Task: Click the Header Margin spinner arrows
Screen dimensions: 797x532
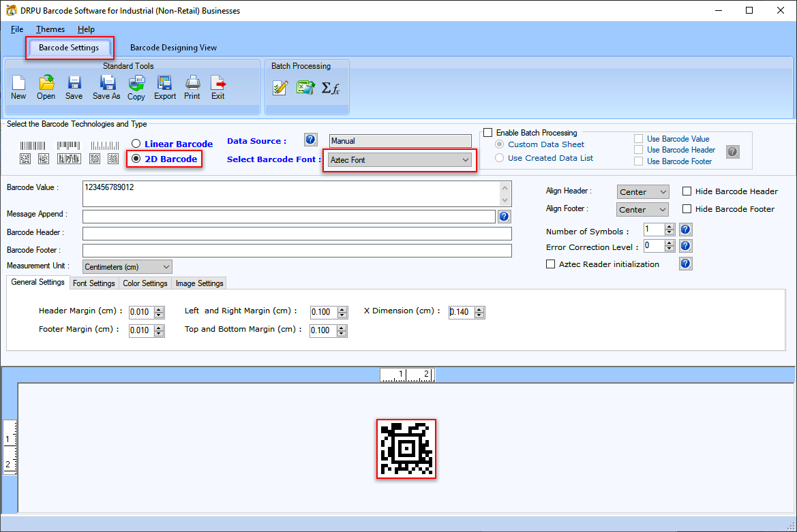Action: (159, 312)
